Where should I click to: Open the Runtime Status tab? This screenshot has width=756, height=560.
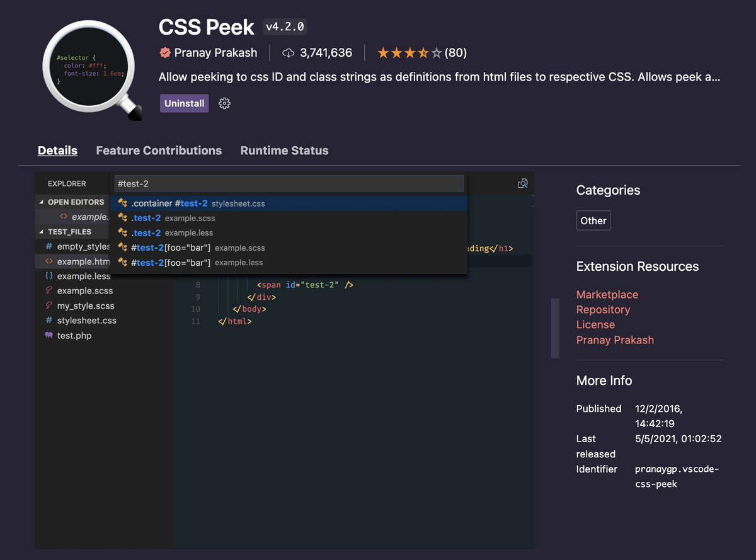pos(284,151)
